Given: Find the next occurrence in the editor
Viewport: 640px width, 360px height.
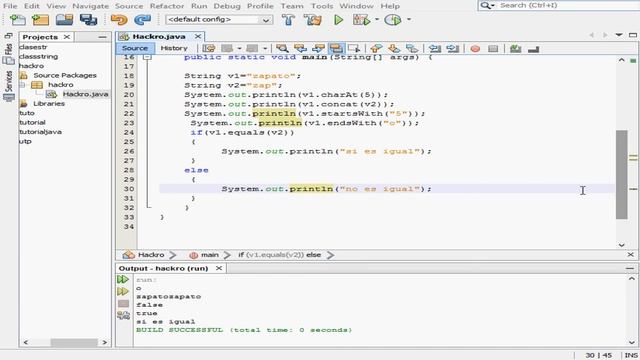Looking at the screenshot, I should 318,49.
